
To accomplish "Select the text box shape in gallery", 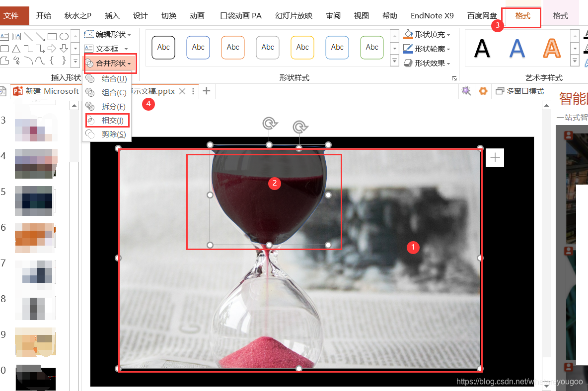I will pyautogui.click(x=4, y=36).
